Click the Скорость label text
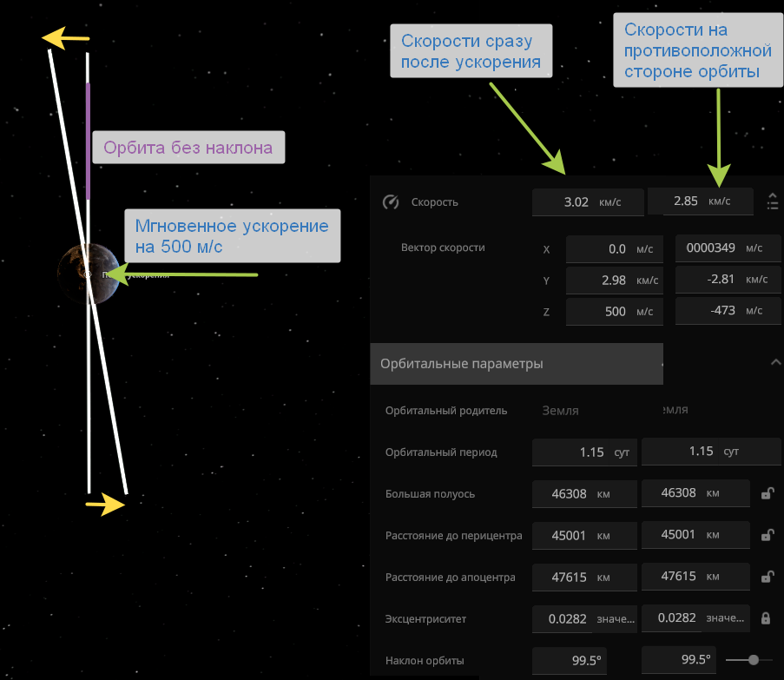Screen dimensions: 784x680 coord(434,202)
